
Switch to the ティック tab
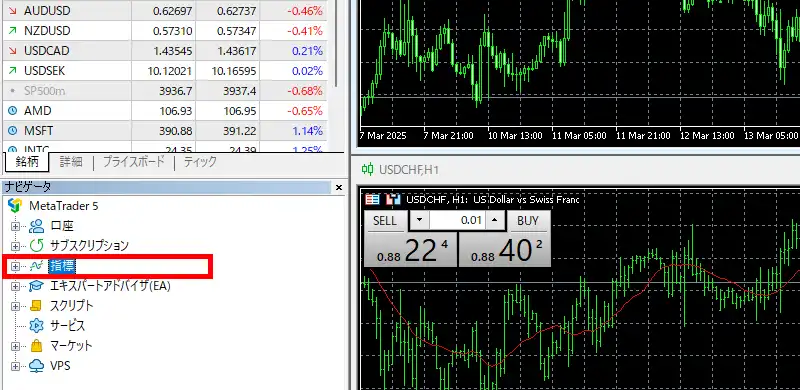click(x=200, y=162)
